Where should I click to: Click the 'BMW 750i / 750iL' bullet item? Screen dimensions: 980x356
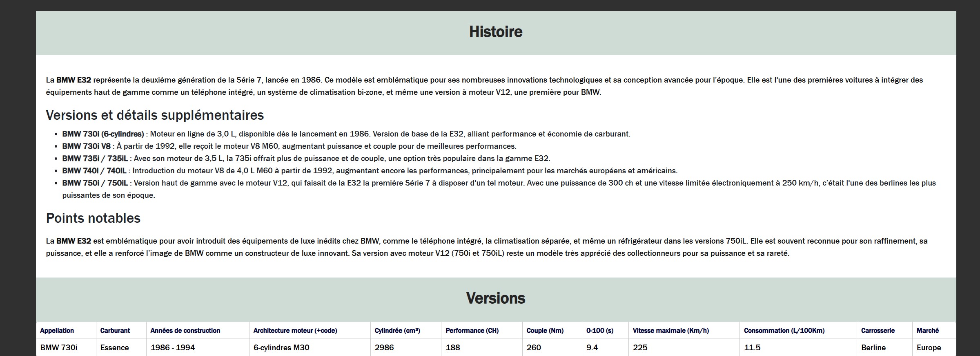click(x=95, y=183)
